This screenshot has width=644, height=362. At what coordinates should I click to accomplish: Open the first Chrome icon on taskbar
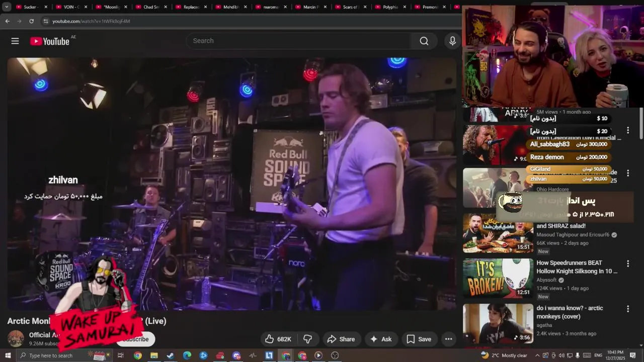(x=138, y=355)
